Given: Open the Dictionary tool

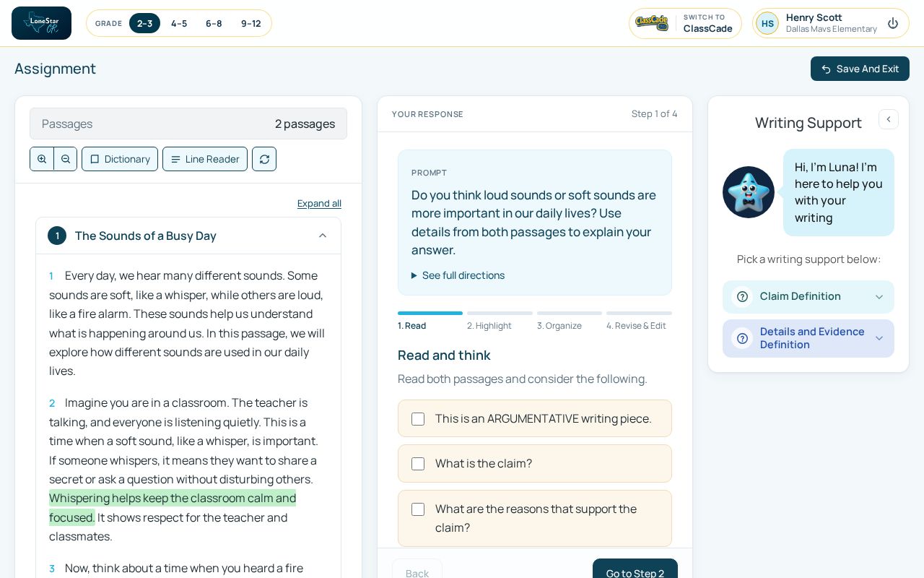Looking at the screenshot, I should coord(120,159).
